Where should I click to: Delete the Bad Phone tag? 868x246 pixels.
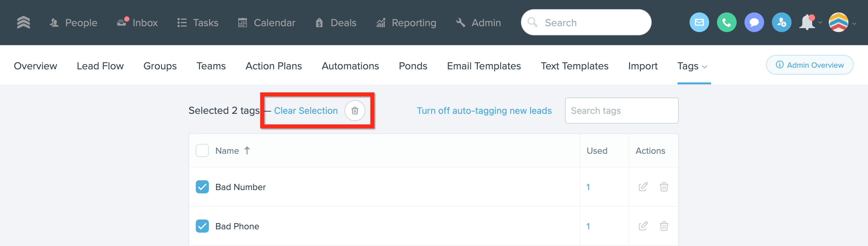(x=663, y=226)
